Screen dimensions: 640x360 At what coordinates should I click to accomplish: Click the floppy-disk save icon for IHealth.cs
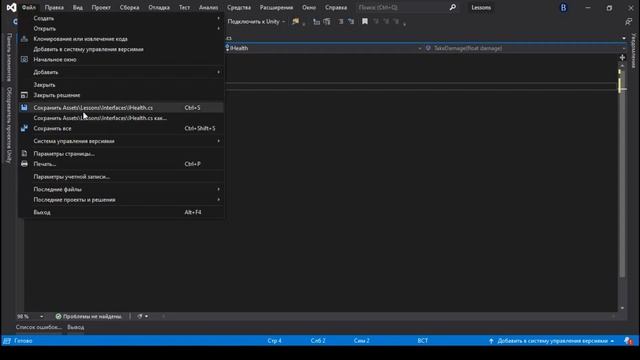24,108
